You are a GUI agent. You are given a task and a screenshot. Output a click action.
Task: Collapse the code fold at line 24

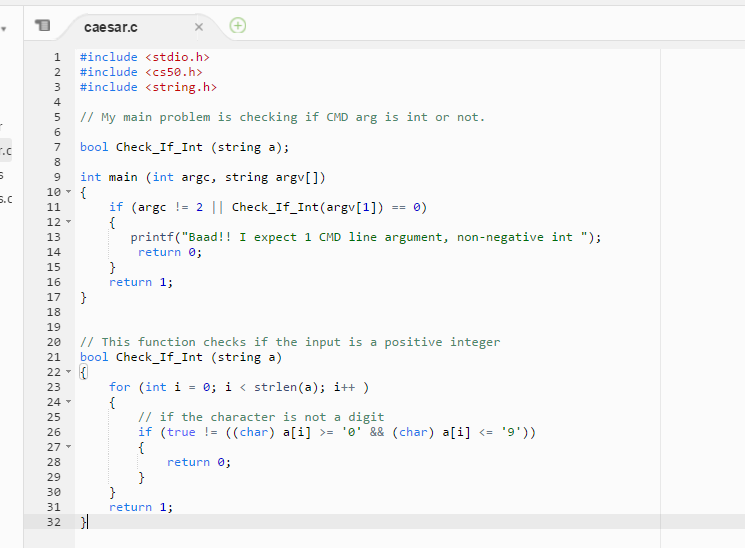[x=68, y=402]
